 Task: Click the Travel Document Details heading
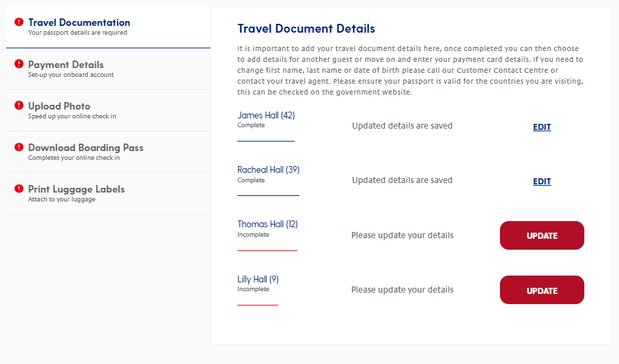click(306, 29)
